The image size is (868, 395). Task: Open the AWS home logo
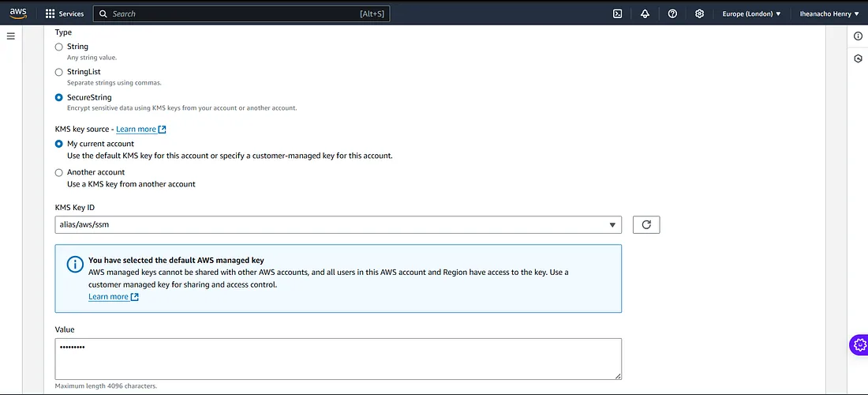(x=18, y=13)
